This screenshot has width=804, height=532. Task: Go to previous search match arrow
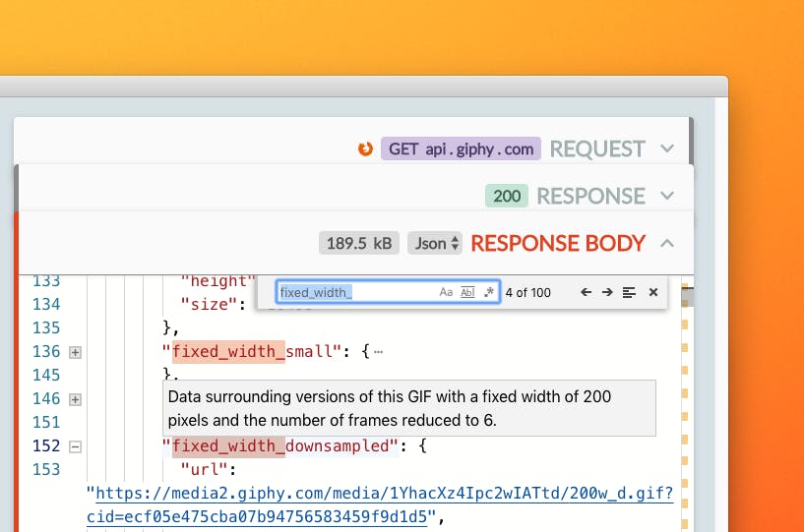tap(587, 292)
